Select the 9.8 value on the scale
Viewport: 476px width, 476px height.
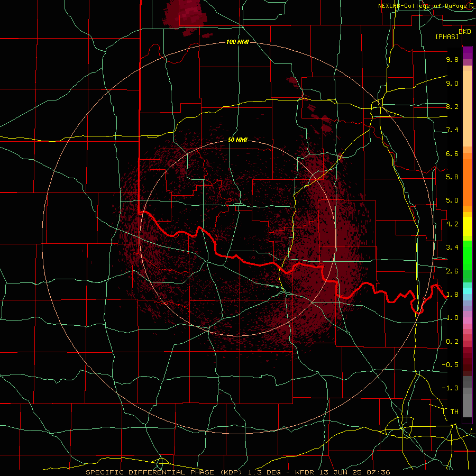(452, 59)
